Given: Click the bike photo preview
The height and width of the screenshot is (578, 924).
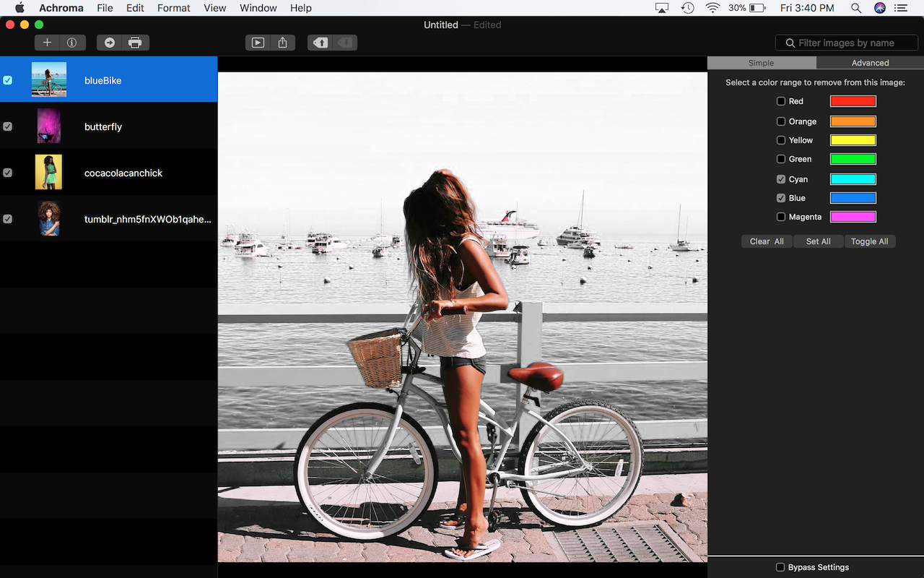Looking at the screenshot, I should tap(463, 316).
